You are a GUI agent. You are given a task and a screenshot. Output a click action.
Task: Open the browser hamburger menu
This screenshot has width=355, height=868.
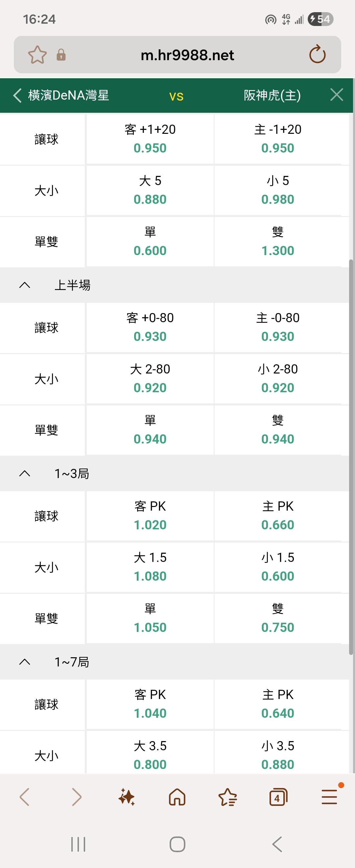[329, 797]
